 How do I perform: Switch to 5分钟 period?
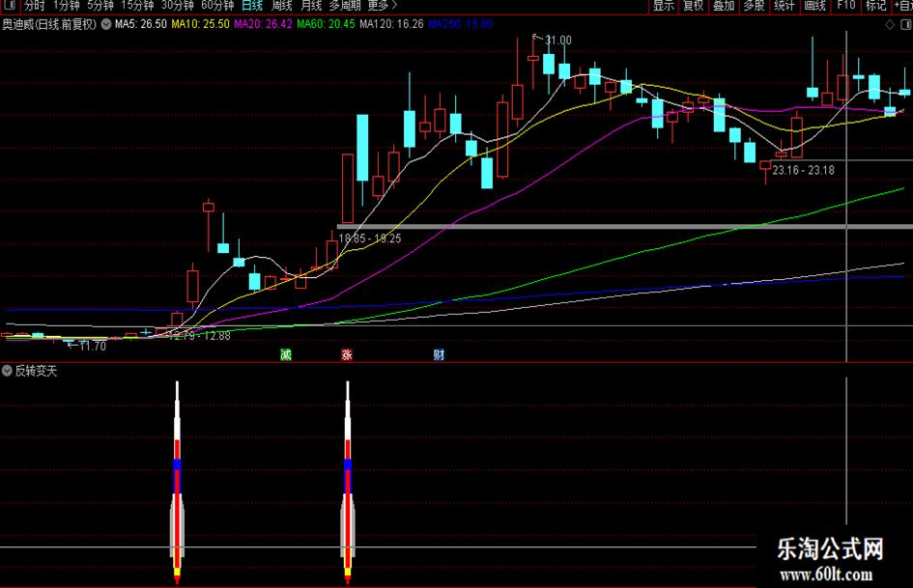(100, 5)
